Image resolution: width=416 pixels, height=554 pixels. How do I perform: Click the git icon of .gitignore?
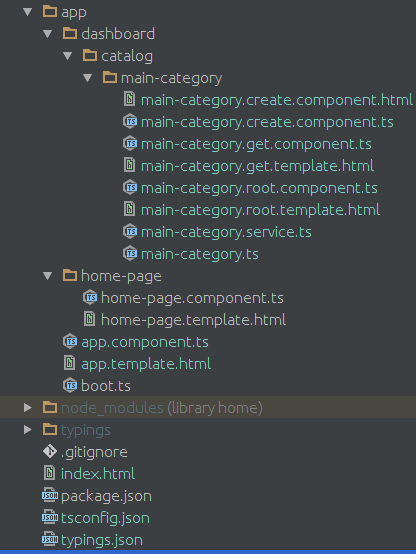50,451
